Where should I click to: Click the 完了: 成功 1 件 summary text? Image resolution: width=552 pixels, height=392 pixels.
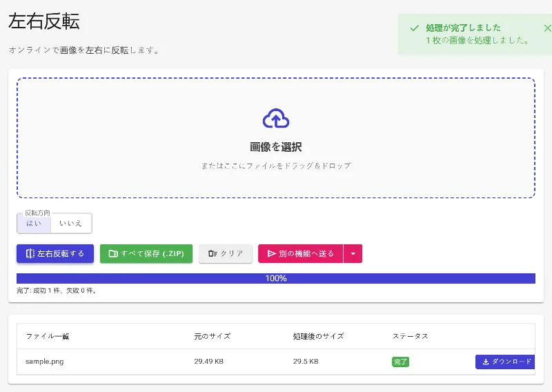tap(57, 291)
